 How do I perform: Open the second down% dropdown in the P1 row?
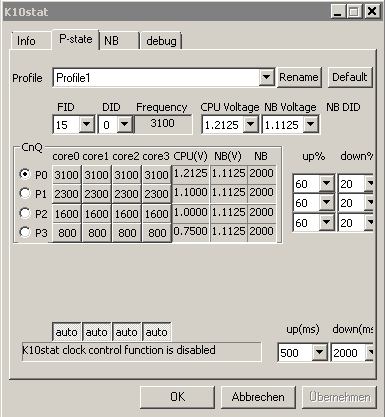[x=370, y=202]
